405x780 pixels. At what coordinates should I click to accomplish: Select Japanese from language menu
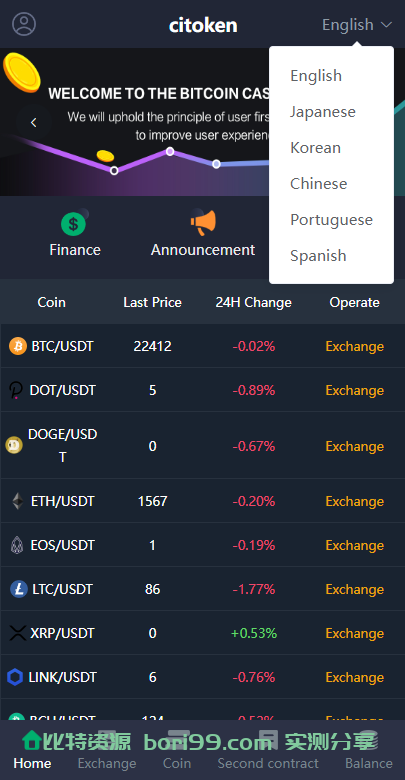pyautogui.click(x=323, y=111)
